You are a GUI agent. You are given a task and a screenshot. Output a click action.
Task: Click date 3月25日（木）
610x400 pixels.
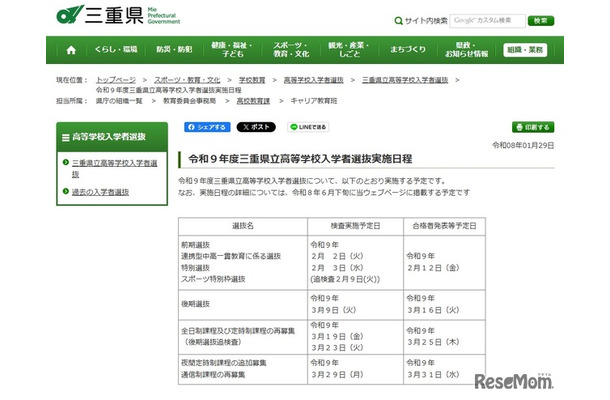433,342
